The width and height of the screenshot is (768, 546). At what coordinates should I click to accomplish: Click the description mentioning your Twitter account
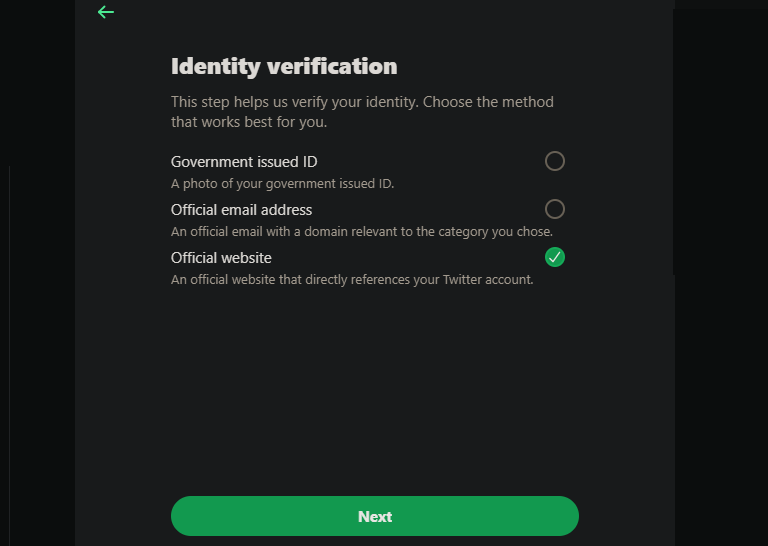point(352,280)
